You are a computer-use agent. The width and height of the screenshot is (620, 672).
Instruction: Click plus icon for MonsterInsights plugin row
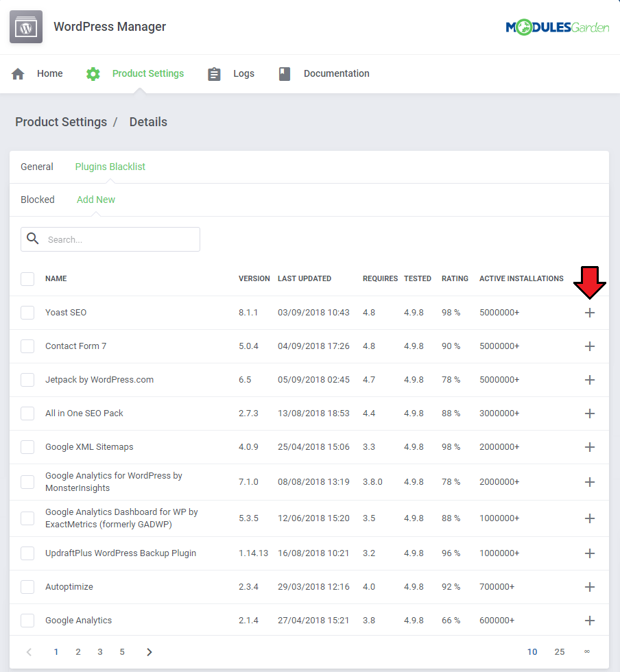[x=590, y=482]
